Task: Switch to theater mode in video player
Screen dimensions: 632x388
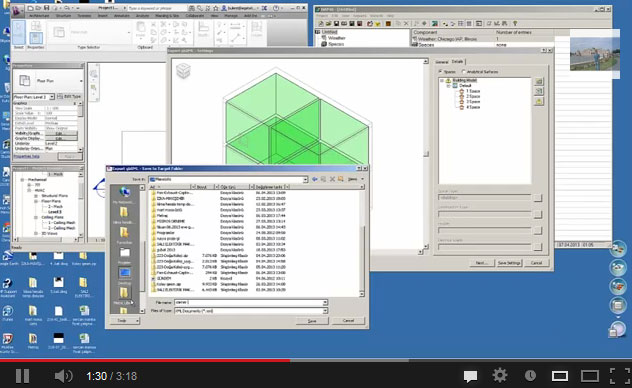Action: (590, 376)
